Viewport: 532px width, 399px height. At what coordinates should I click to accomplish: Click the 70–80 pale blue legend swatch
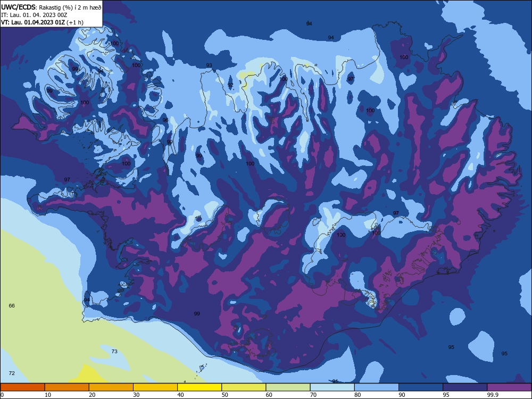pos(332,387)
